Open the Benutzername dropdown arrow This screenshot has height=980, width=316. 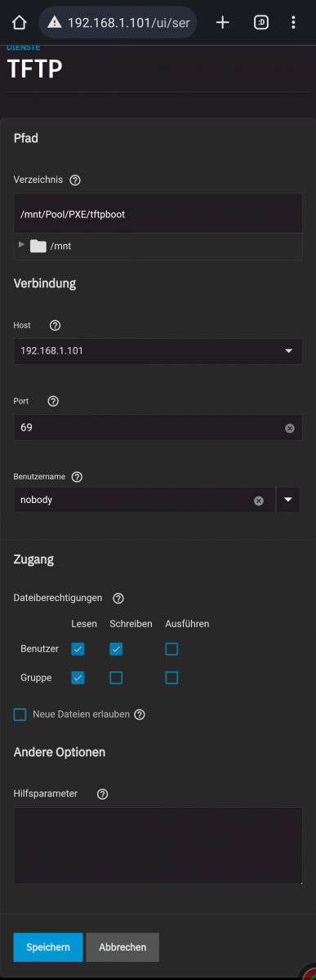point(288,500)
